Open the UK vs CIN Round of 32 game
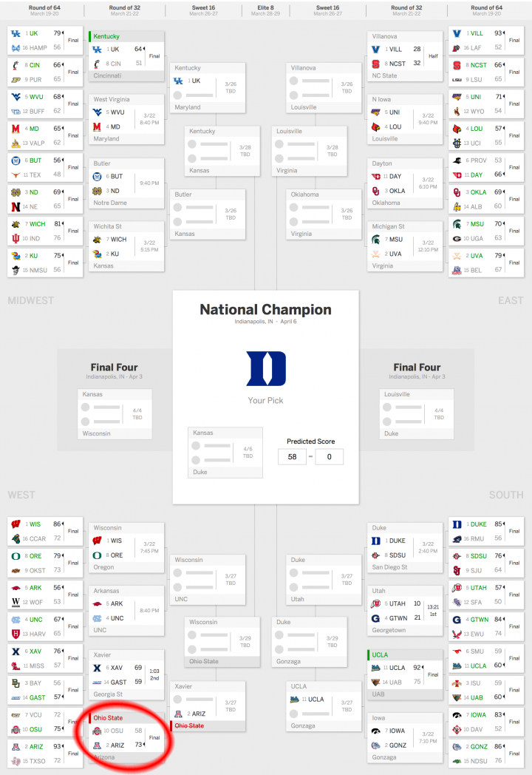532x775 pixels. point(127,56)
